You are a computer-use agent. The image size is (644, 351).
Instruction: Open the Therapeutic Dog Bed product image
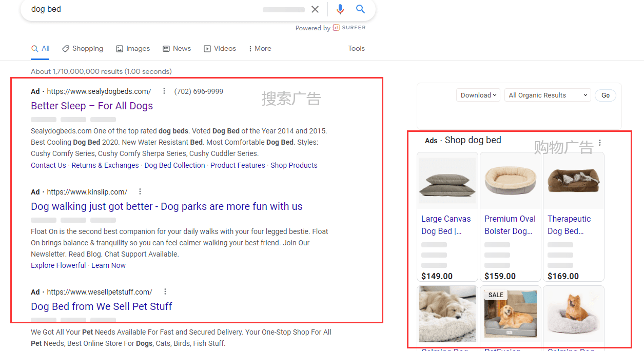(574, 181)
